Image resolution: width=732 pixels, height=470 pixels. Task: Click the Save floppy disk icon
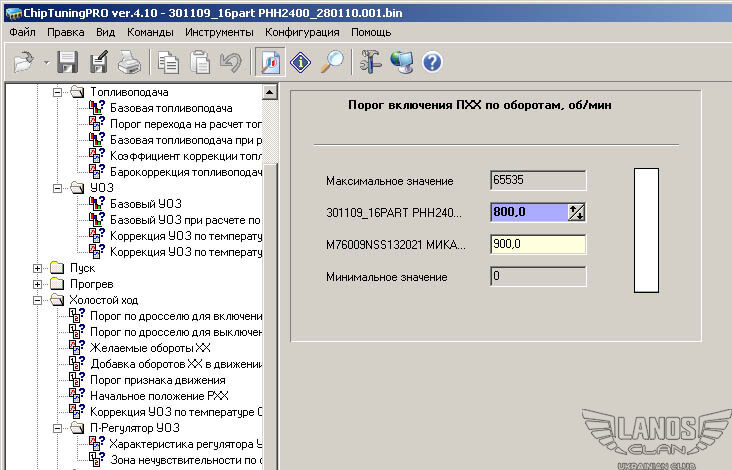pos(68,62)
